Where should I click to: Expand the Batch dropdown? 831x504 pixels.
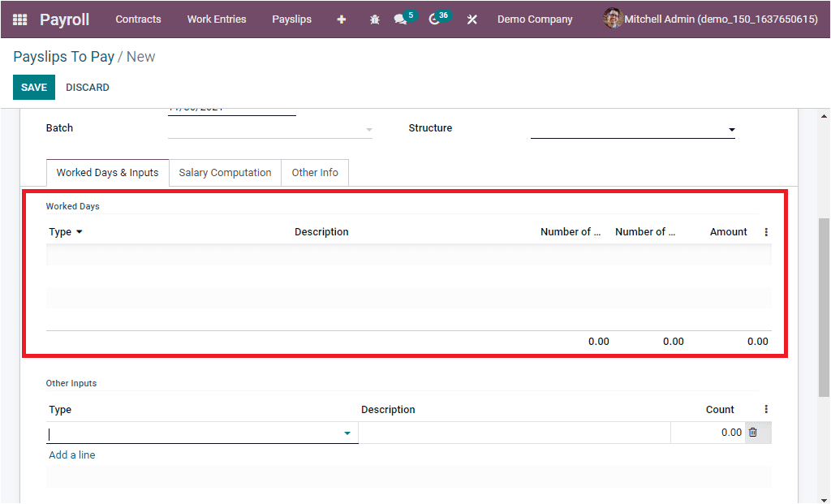pos(368,128)
